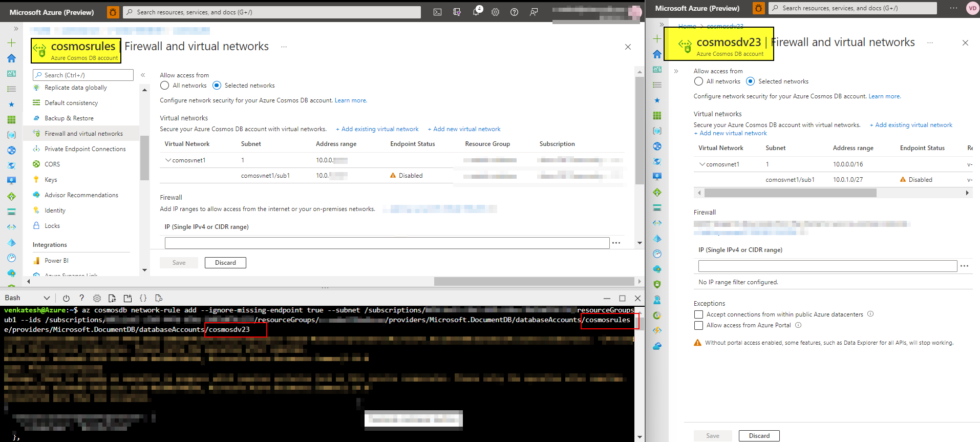
Task: Select Selected networks radio in cosmosdv23 window
Action: [751, 81]
